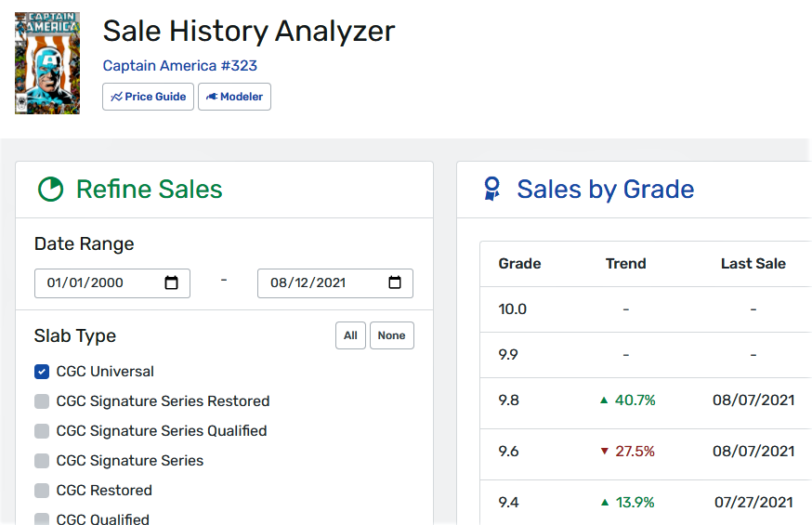Click the green up arrow for grade 9.8
The image size is (812, 525).
click(x=604, y=400)
